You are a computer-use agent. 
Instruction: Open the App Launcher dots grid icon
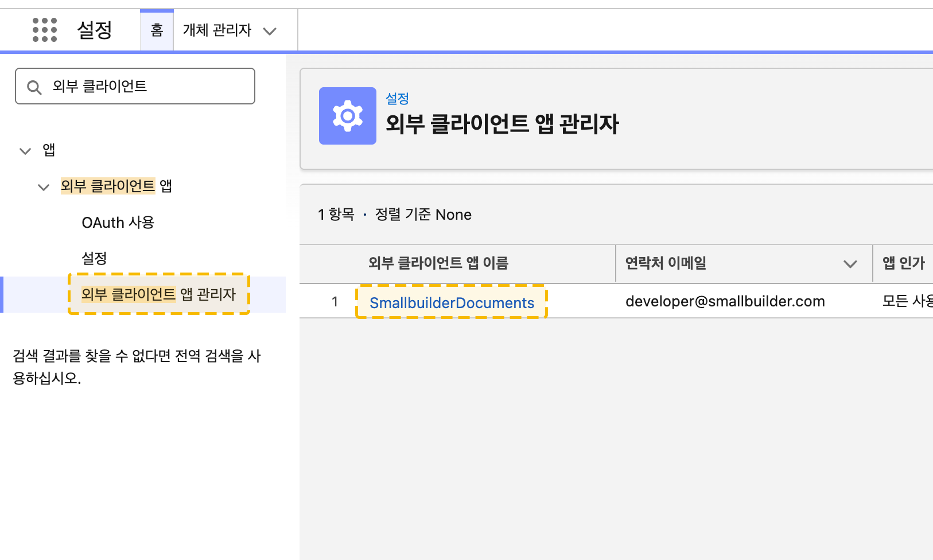(x=45, y=30)
